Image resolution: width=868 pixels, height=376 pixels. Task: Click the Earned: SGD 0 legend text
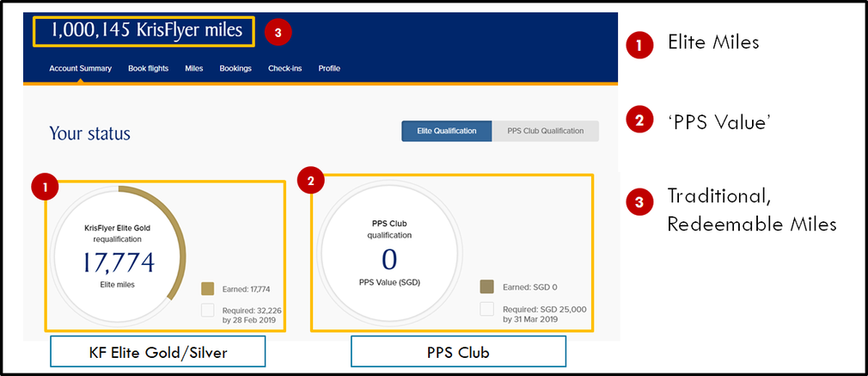[x=529, y=287]
